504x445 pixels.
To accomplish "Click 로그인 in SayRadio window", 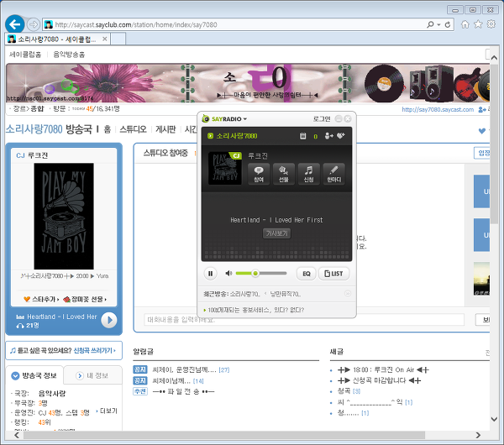I will (322, 119).
